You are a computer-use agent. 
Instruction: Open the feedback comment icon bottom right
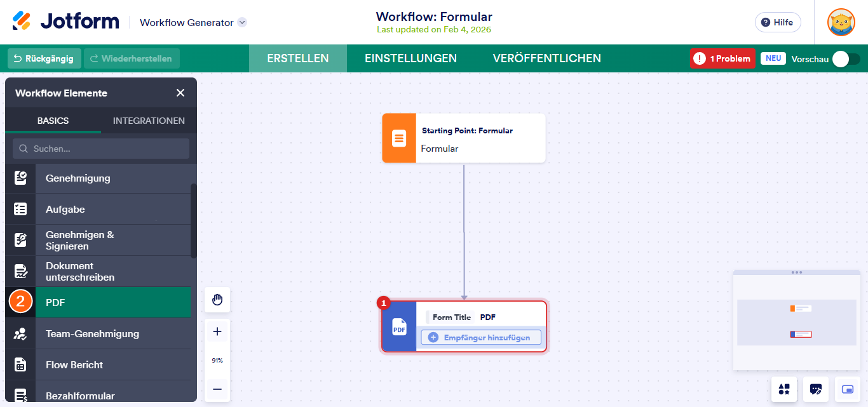[x=815, y=389]
